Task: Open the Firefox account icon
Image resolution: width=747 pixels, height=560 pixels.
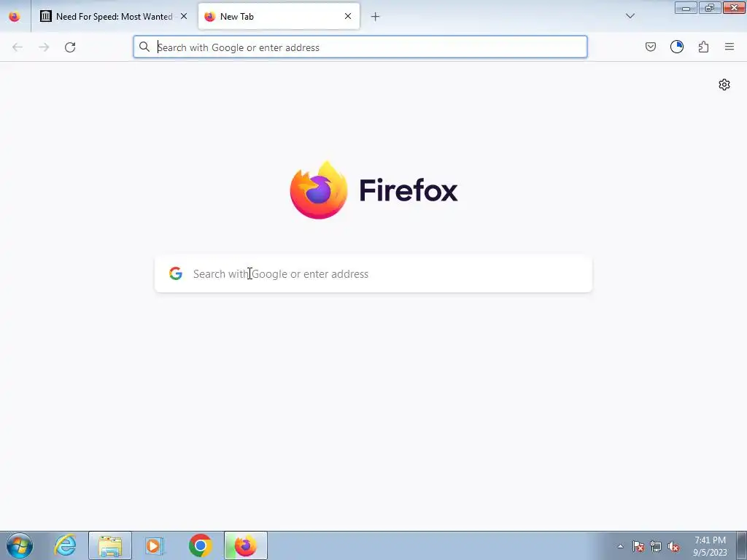Action: tap(677, 47)
